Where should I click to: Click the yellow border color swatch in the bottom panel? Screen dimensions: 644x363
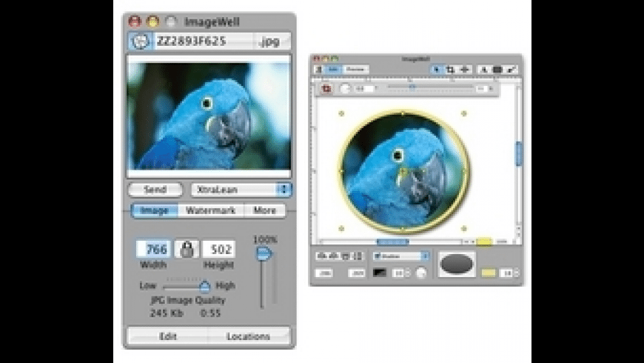click(488, 273)
